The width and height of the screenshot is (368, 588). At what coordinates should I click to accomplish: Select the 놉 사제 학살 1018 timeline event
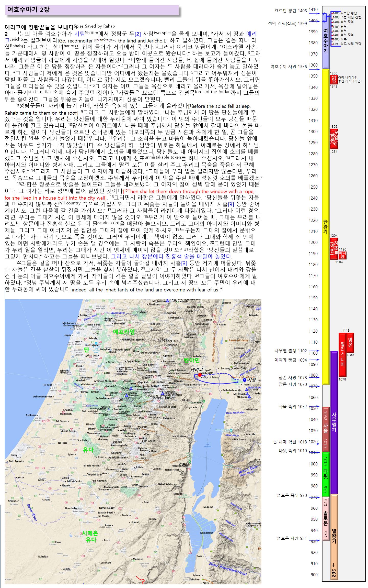[x=290, y=442]
